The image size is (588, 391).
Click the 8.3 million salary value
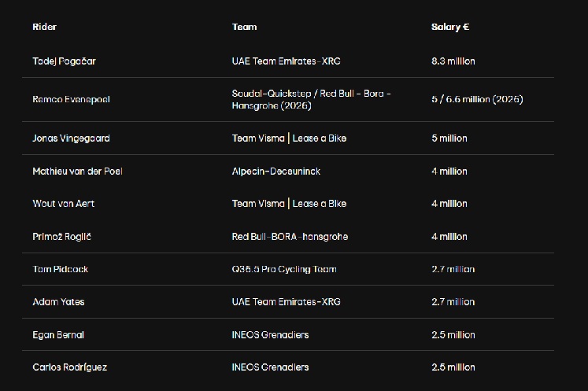point(453,61)
